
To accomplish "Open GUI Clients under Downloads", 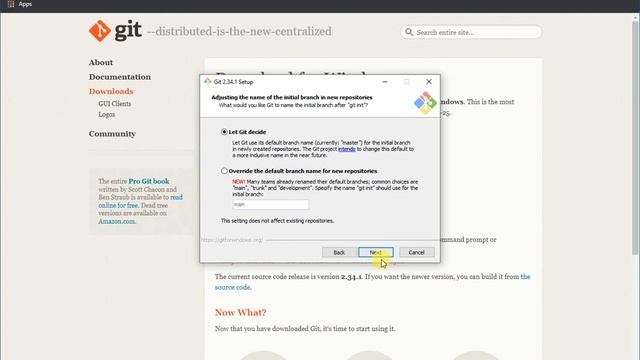I will click(x=115, y=104).
